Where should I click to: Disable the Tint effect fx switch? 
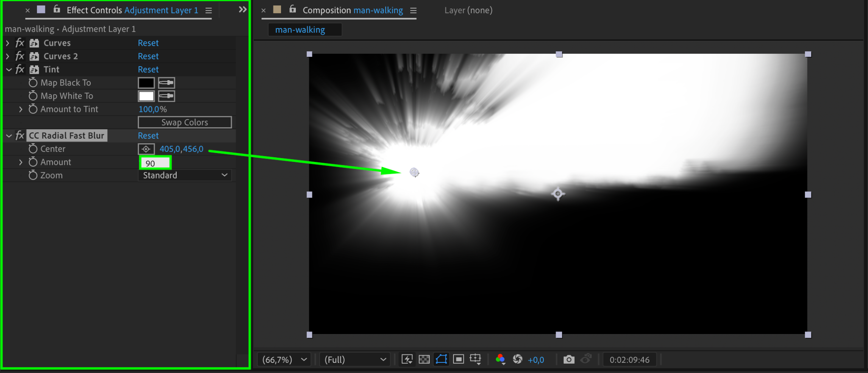20,69
